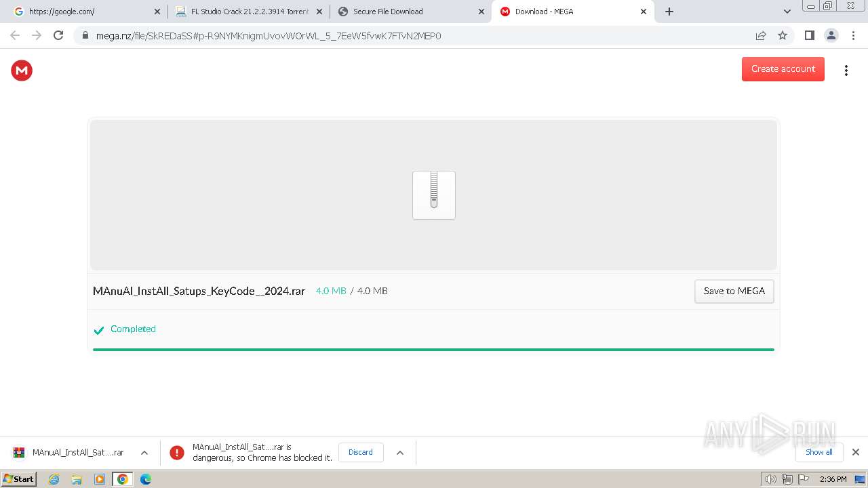Image resolution: width=868 pixels, height=488 pixels.
Task: Click the red dangerous download warning icon
Action: tap(177, 453)
